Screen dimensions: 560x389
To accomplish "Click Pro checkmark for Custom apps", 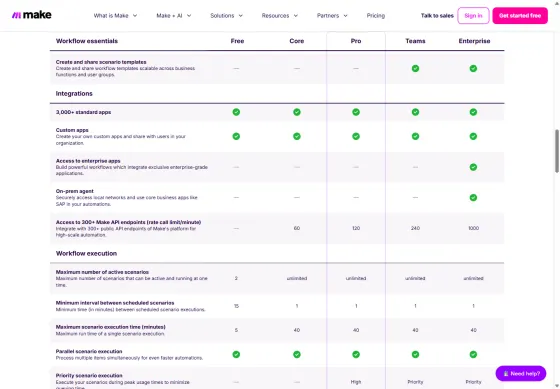I will (356, 136).
